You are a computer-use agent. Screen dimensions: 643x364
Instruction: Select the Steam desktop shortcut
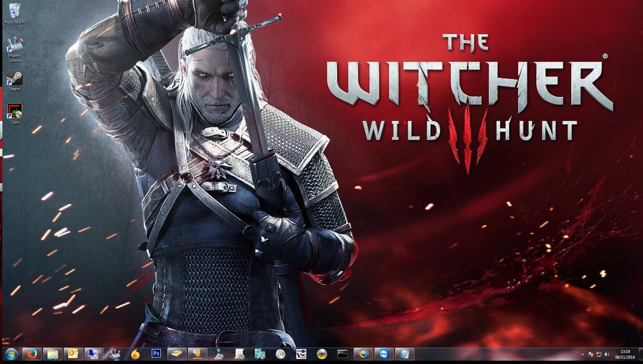tap(15, 80)
